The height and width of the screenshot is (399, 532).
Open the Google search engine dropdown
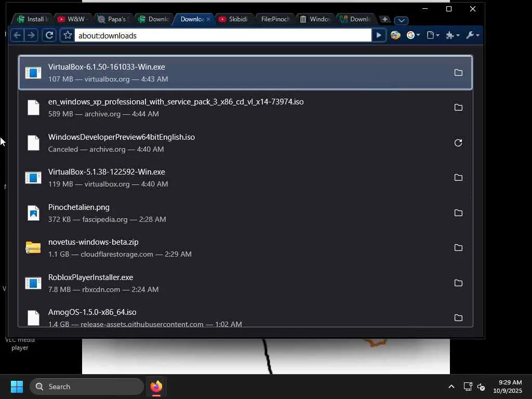[413, 35]
